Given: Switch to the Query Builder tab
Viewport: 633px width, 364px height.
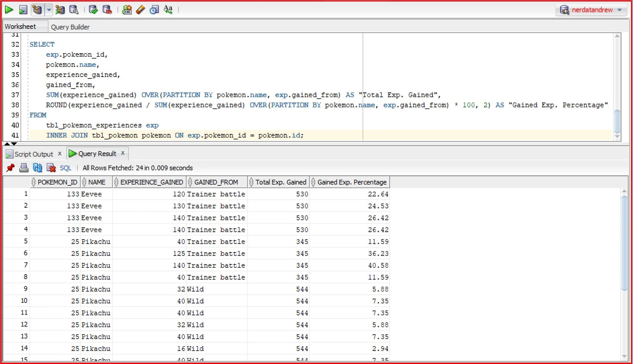Looking at the screenshot, I should [70, 27].
